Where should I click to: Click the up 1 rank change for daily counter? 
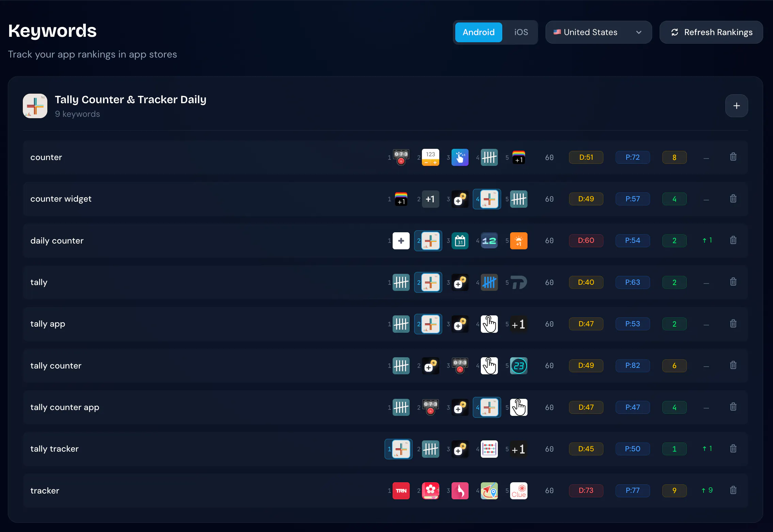point(707,240)
